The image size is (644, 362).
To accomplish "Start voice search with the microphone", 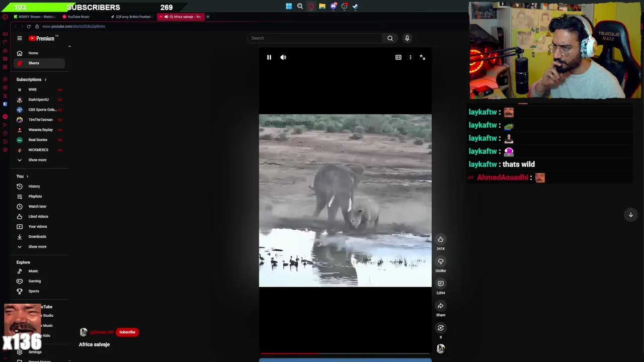I will pyautogui.click(x=407, y=38).
